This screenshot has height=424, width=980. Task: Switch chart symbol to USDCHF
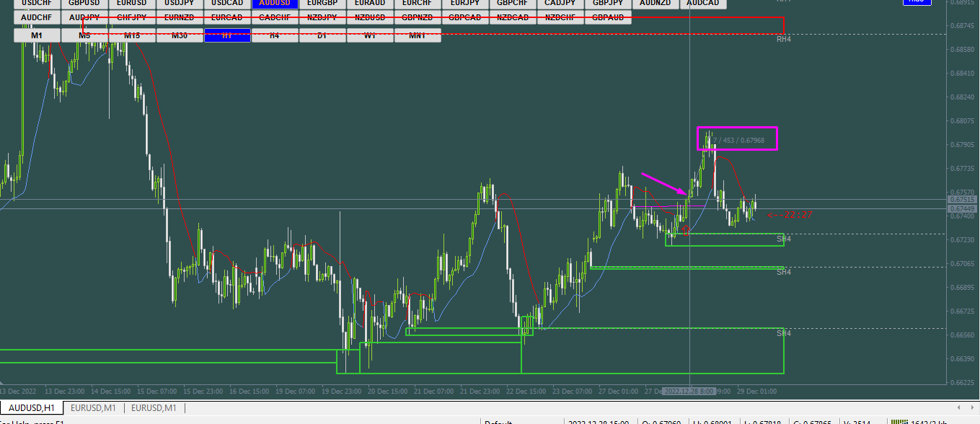37,4
